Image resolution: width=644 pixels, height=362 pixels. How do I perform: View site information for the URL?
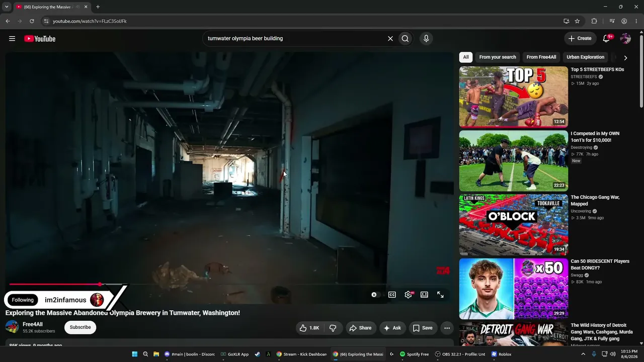point(46,21)
